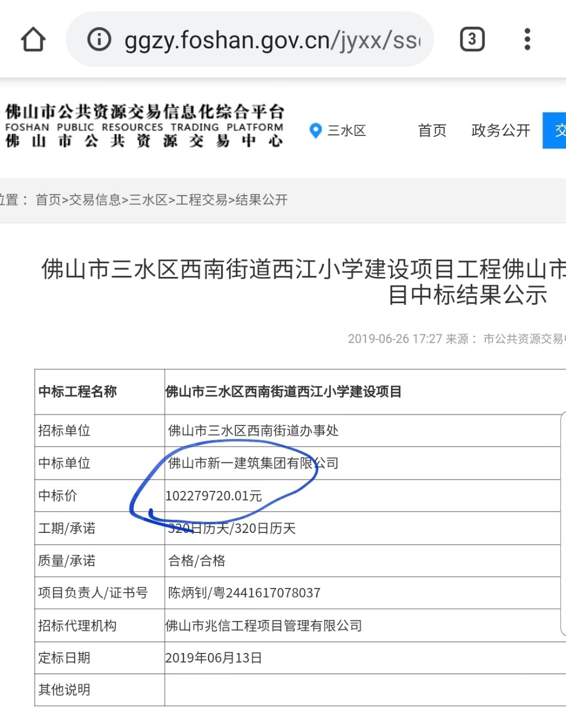Select the blue highlighted navigation tab
Viewport: 566px width, 728px height.
[555, 131]
